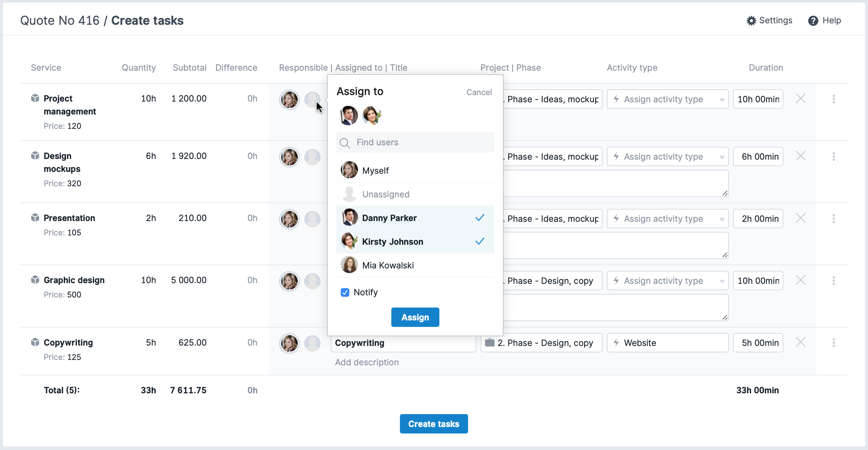Click assignee placeholder in Graphic design row
868x450 pixels.
pos(312,281)
